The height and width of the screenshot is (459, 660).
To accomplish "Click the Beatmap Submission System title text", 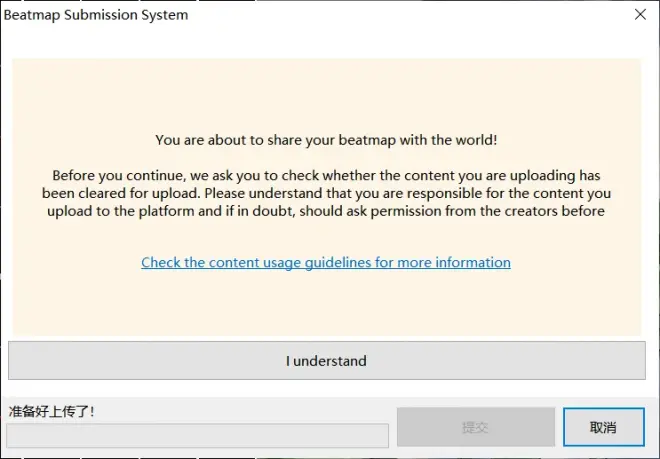I will point(96,15).
